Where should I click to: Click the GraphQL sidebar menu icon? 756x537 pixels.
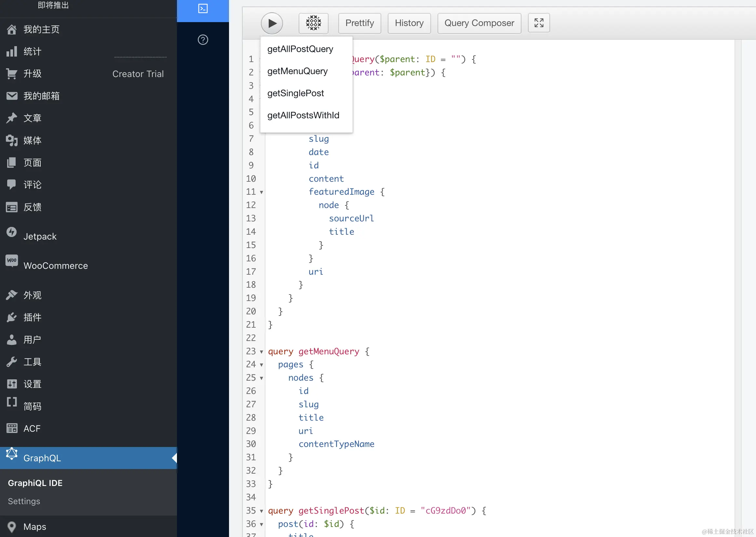point(12,454)
